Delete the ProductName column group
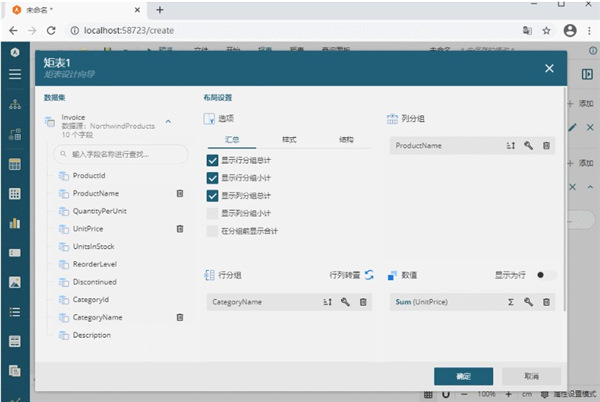The image size is (600, 402). coord(546,145)
